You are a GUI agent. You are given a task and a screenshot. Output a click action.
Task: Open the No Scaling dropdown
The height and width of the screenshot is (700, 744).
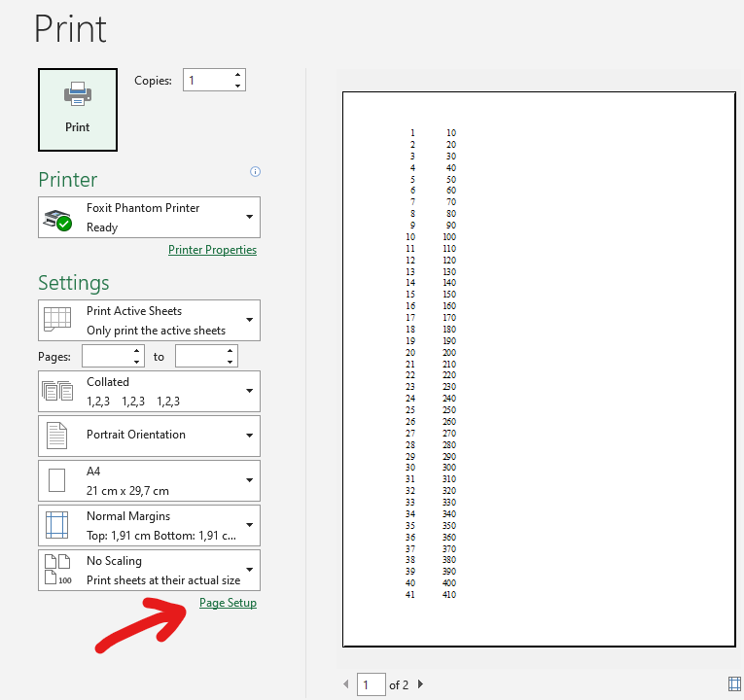click(149, 570)
